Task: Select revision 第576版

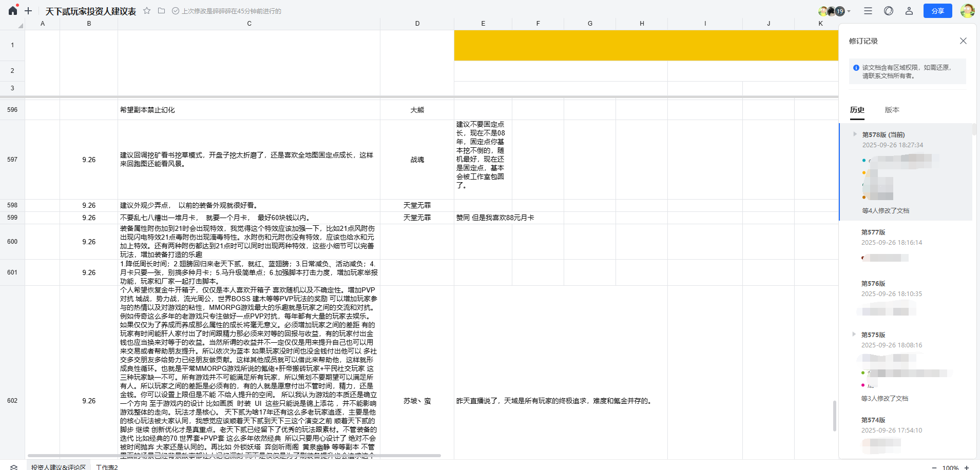Action: [873, 284]
